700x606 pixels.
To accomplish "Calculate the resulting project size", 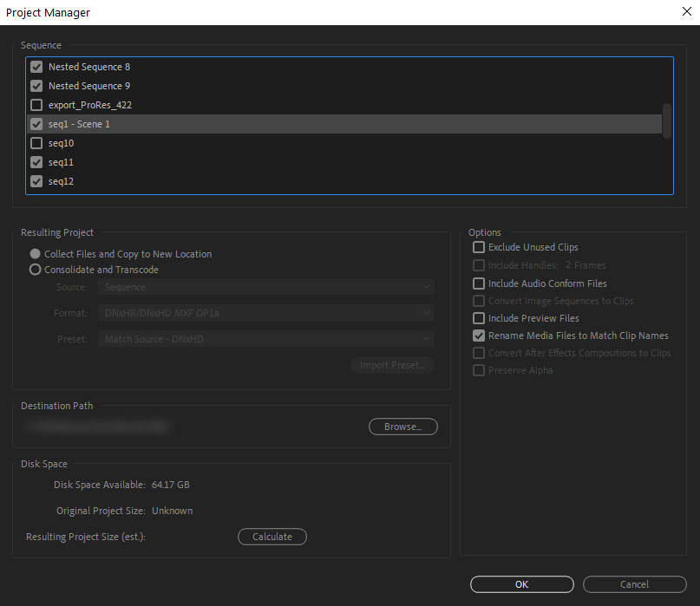I will pyautogui.click(x=271, y=536).
